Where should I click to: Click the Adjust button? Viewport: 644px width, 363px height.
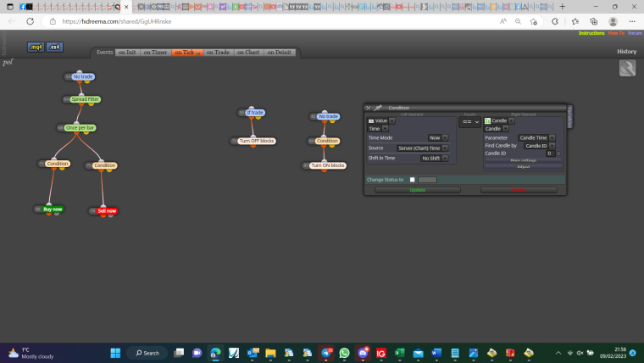coord(524,167)
